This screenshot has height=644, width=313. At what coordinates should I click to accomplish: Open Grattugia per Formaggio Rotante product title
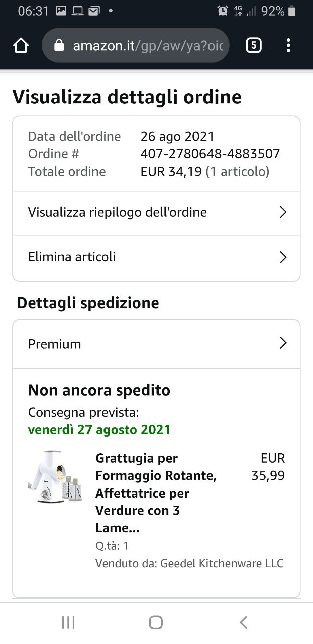tap(157, 493)
